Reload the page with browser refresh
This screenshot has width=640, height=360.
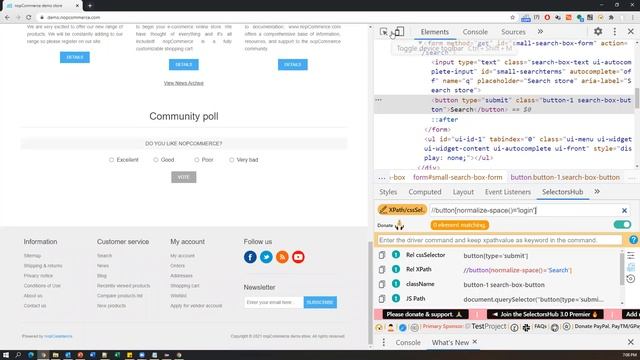pos(29,17)
